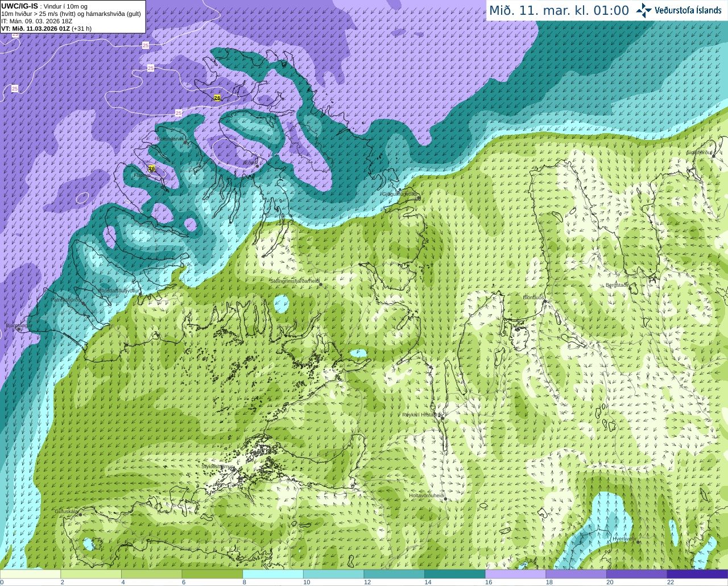Image resolution: width=728 pixels, height=586 pixels.
Task: Click the northern yellow 26 gust marker
Action: tap(217, 98)
